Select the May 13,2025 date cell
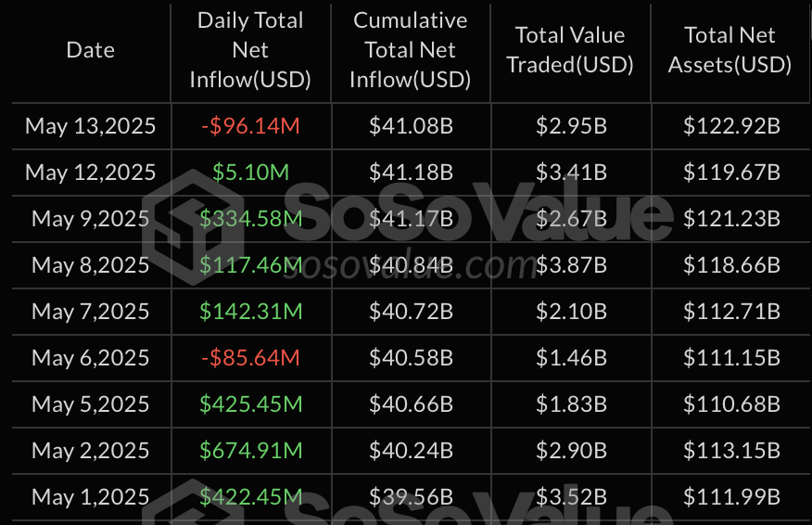Image resolution: width=812 pixels, height=525 pixels. point(90,126)
